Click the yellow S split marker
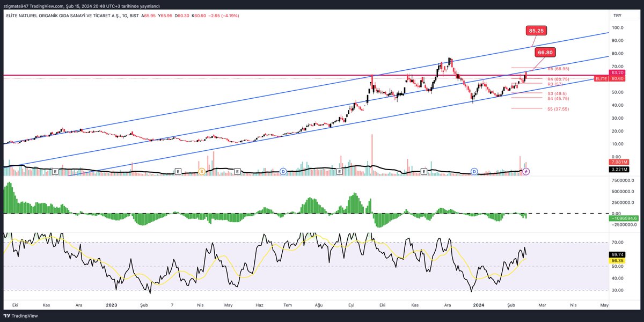 tap(202, 171)
